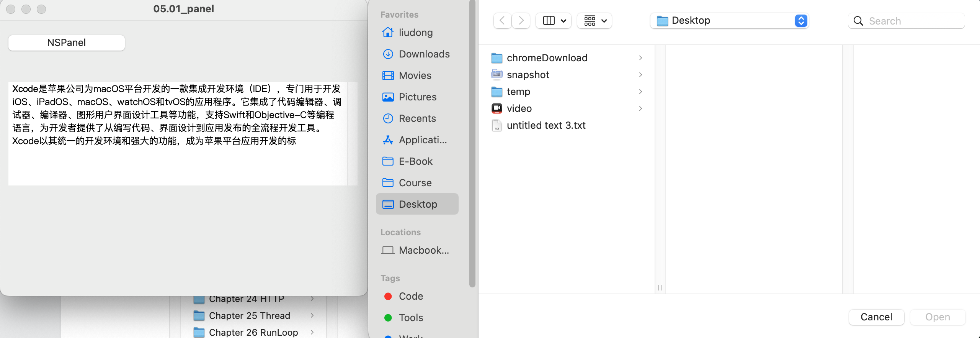The image size is (980, 338).
Task: Click Chapter 25 Thread folder in background window
Action: (x=250, y=315)
